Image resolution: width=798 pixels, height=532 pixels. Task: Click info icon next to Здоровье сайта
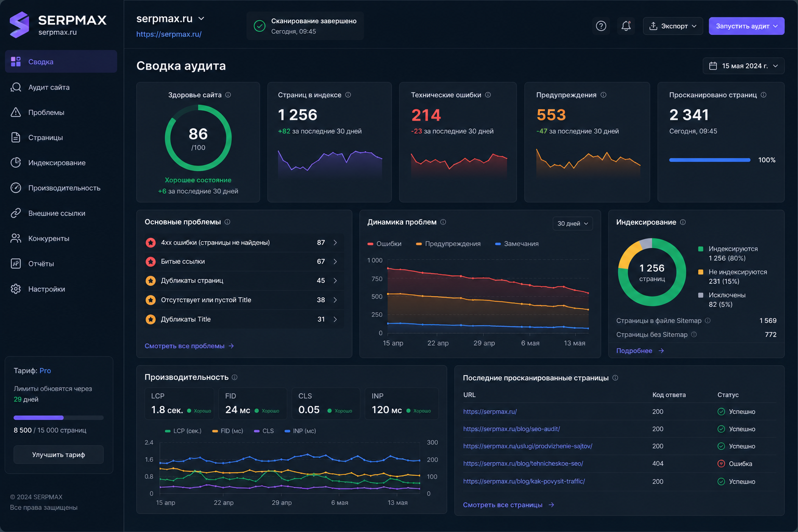click(228, 95)
